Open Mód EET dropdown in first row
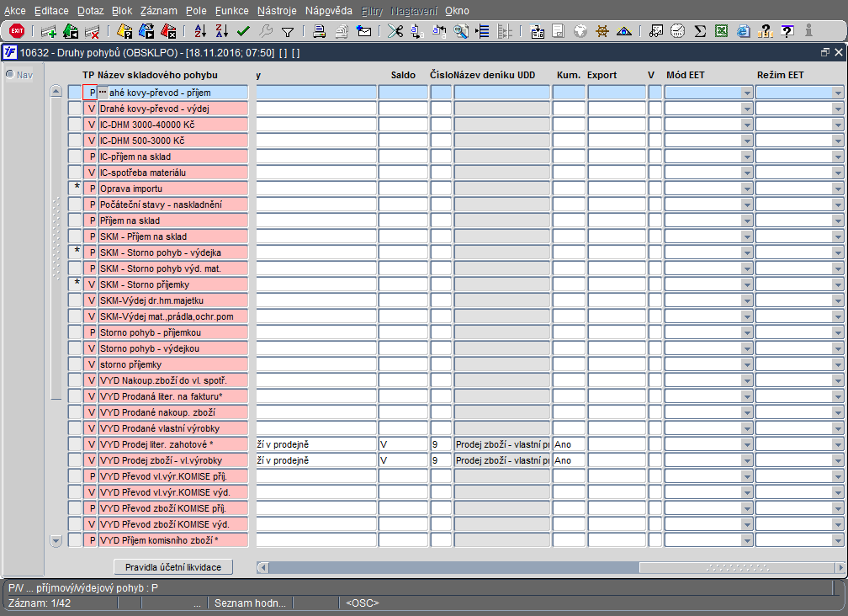 click(x=747, y=93)
